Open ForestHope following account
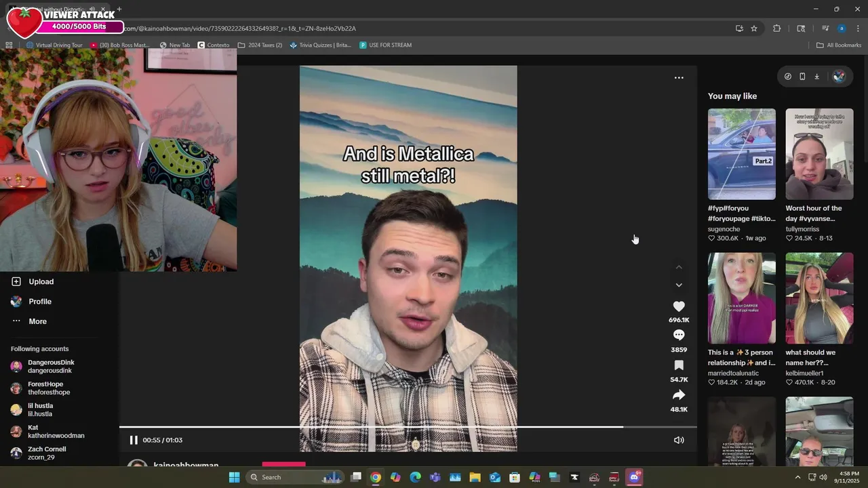The width and height of the screenshot is (868, 488). click(x=45, y=388)
